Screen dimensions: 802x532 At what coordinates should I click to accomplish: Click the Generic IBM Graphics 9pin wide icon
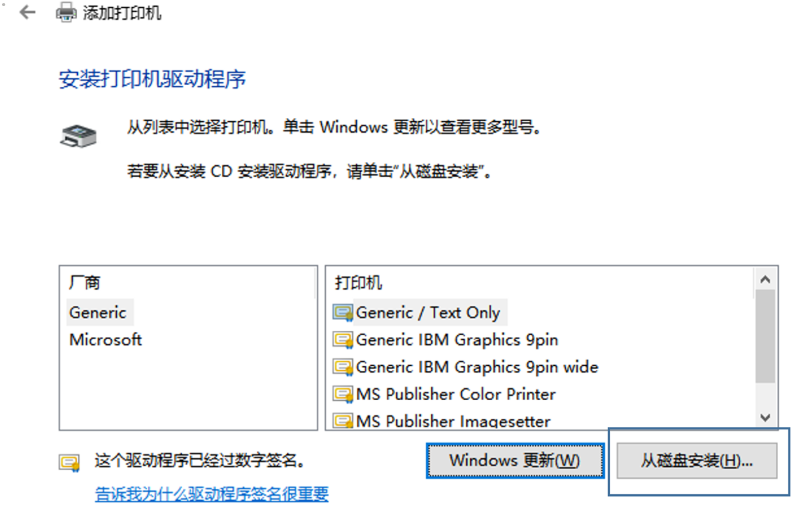[x=343, y=367]
